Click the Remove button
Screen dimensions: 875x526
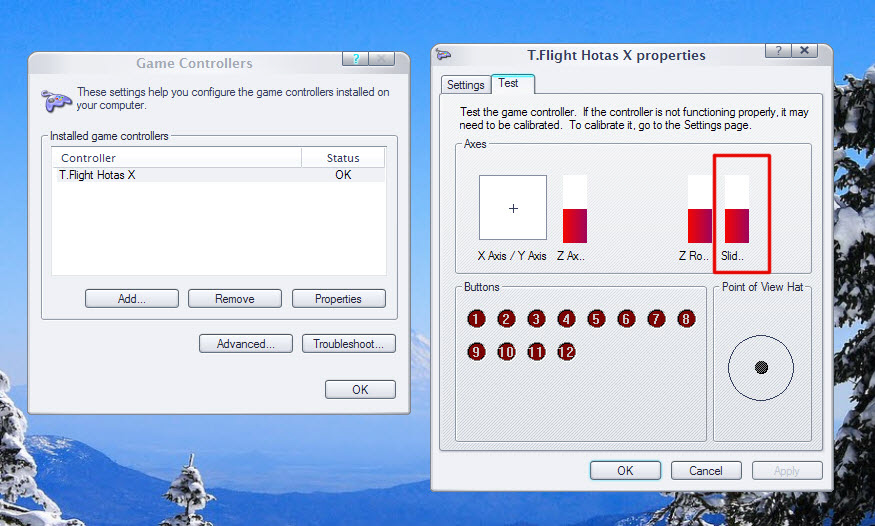coord(235,298)
